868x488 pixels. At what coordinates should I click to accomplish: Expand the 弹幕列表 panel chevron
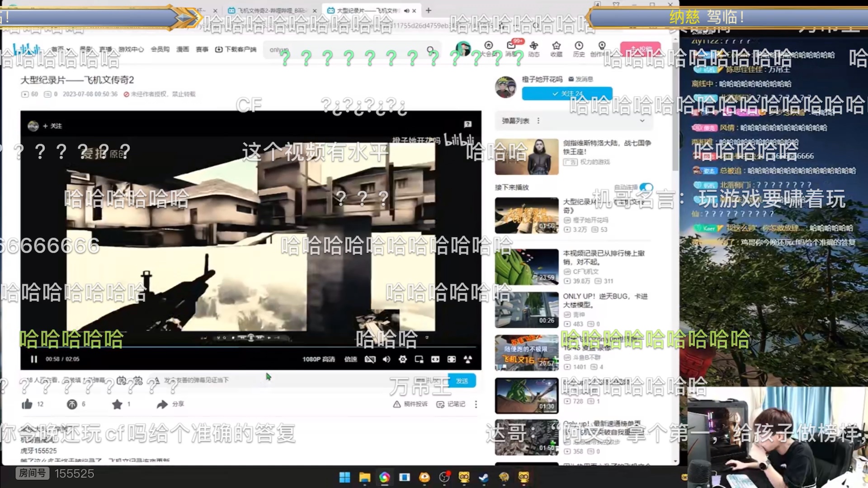642,121
